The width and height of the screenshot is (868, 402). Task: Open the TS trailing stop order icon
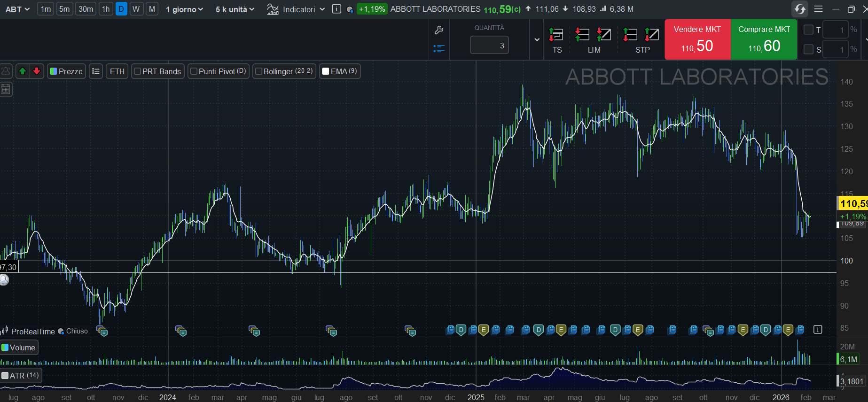[556, 35]
